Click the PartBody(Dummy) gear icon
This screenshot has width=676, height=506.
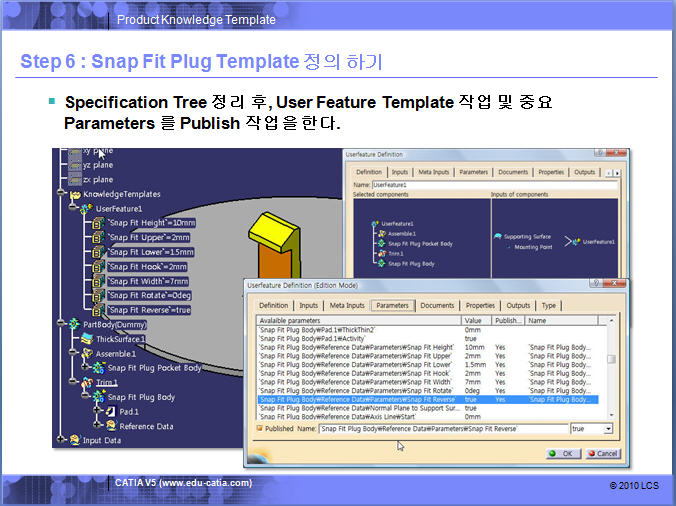tap(74, 324)
